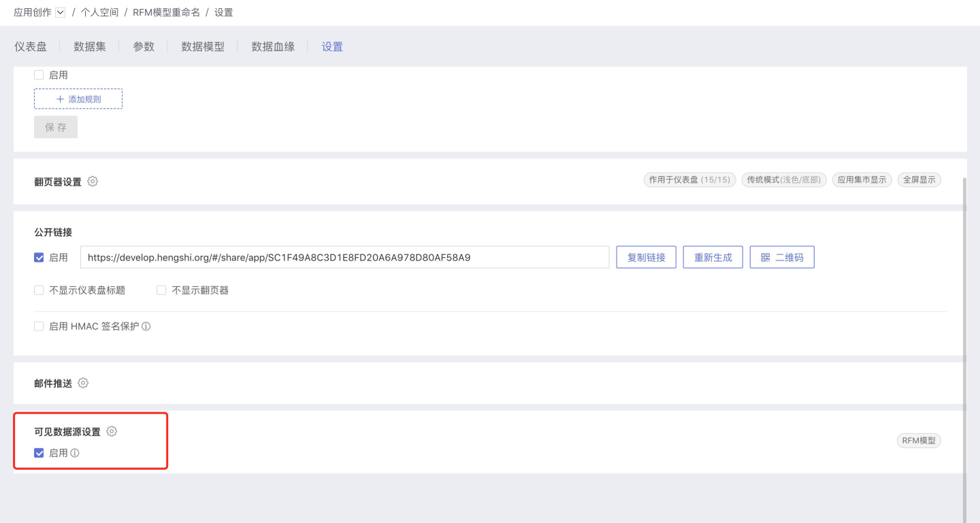Screen dimensions: 980x523
Task: Click the plus 添加规则 button
Action: 78,99
